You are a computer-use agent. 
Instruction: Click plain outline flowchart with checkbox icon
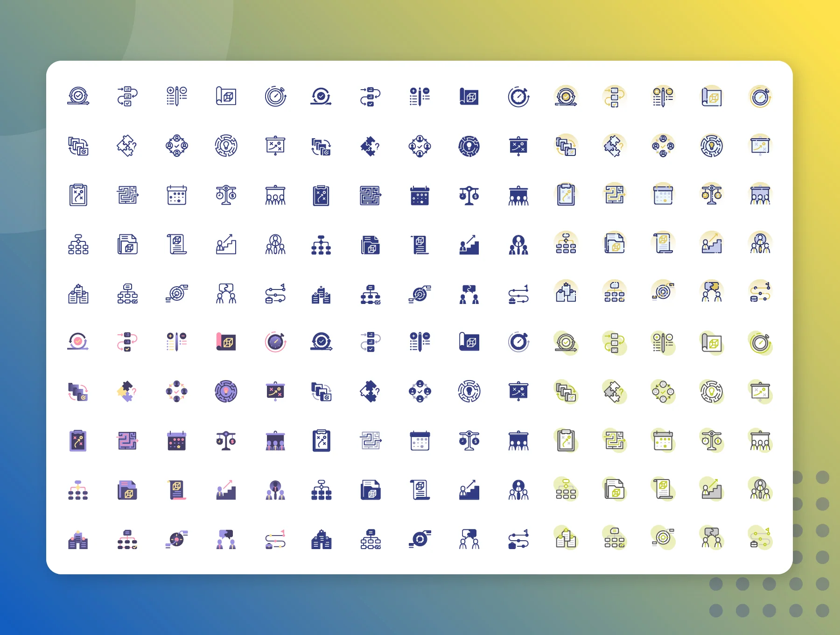[x=127, y=294]
